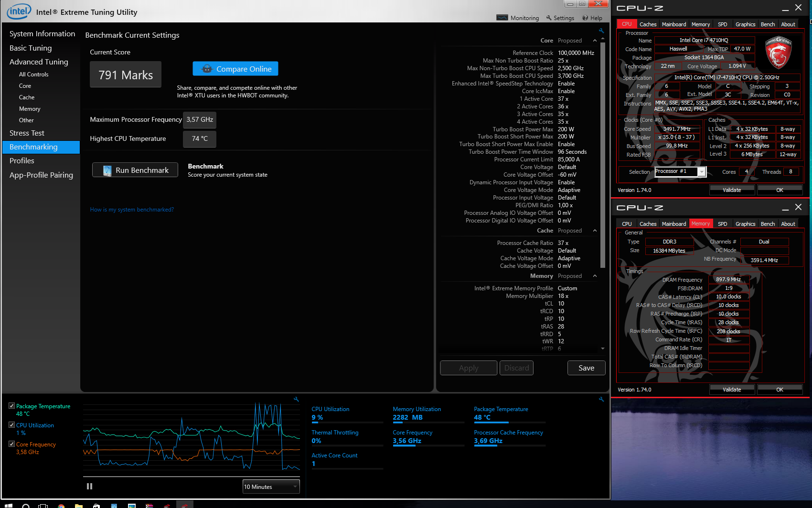Open Settings in the XTU header
This screenshot has height=508, width=812.
(560, 18)
